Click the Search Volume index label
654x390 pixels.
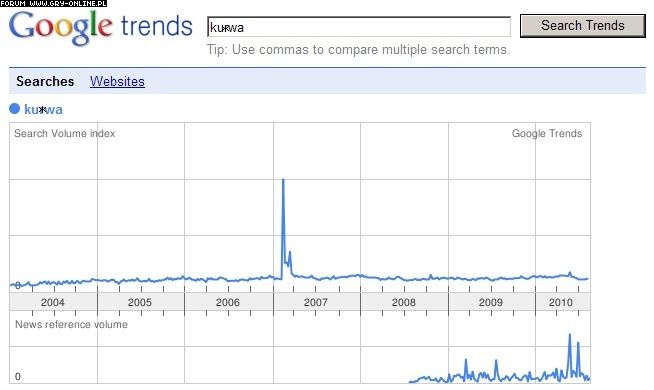[65, 133]
